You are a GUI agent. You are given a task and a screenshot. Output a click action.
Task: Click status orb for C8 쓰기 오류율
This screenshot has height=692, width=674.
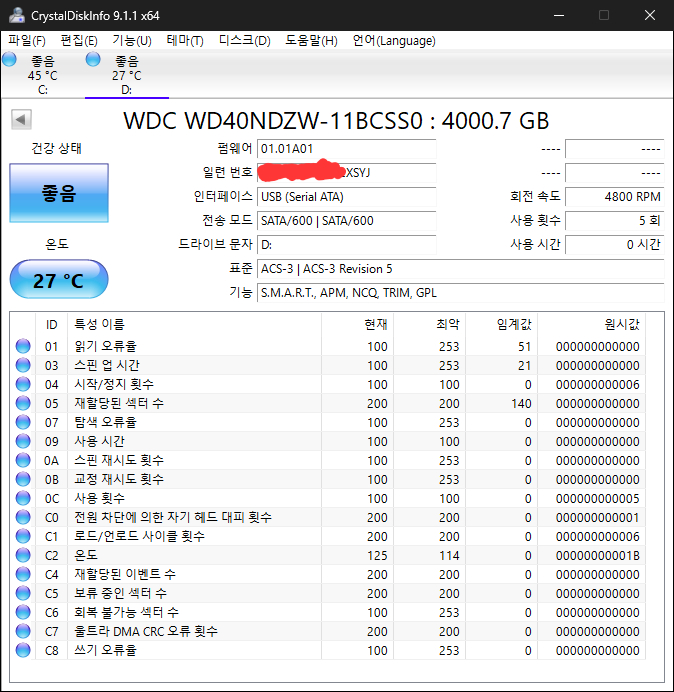coord(23,650)
